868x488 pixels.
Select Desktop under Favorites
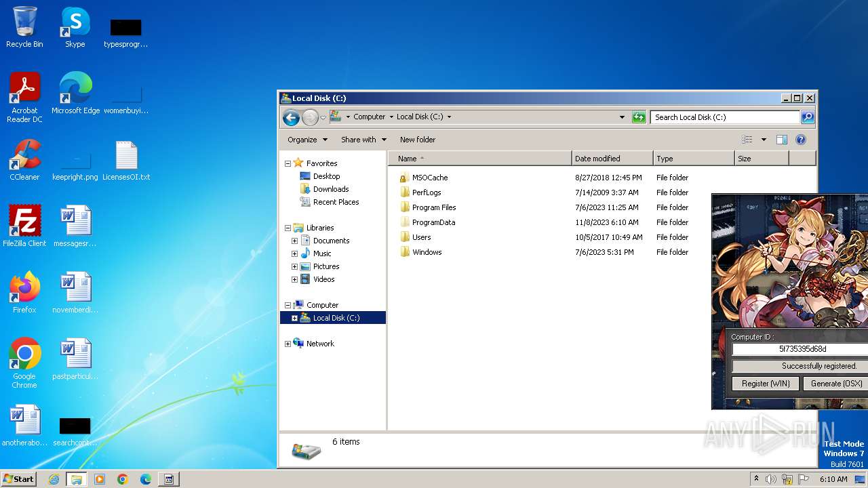point(326,176)
